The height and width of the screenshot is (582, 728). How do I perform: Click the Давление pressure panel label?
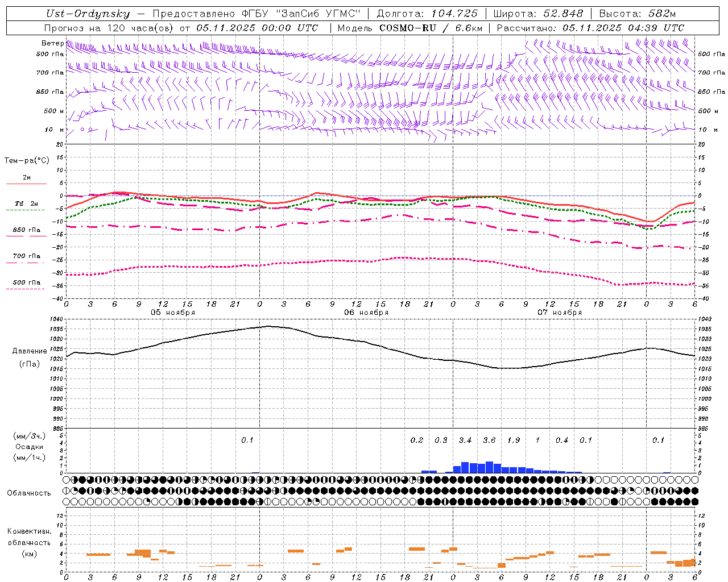(30, 351)
